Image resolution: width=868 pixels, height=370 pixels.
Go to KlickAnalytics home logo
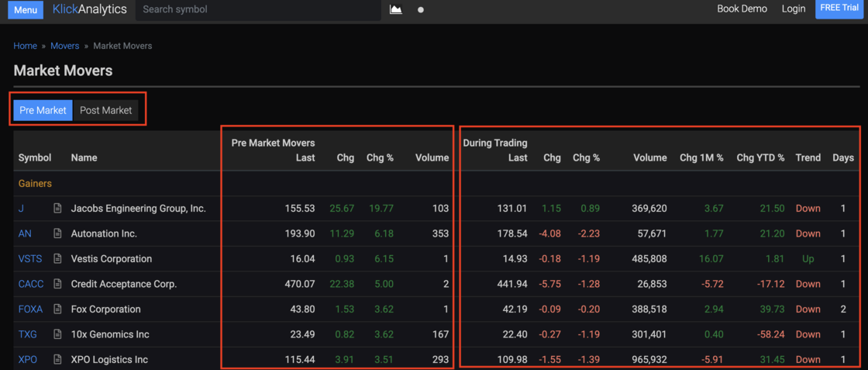(90, 9)
